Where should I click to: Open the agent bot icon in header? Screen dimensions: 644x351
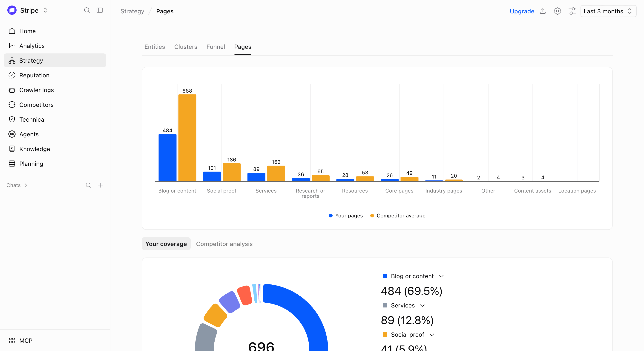coord(557,11)
